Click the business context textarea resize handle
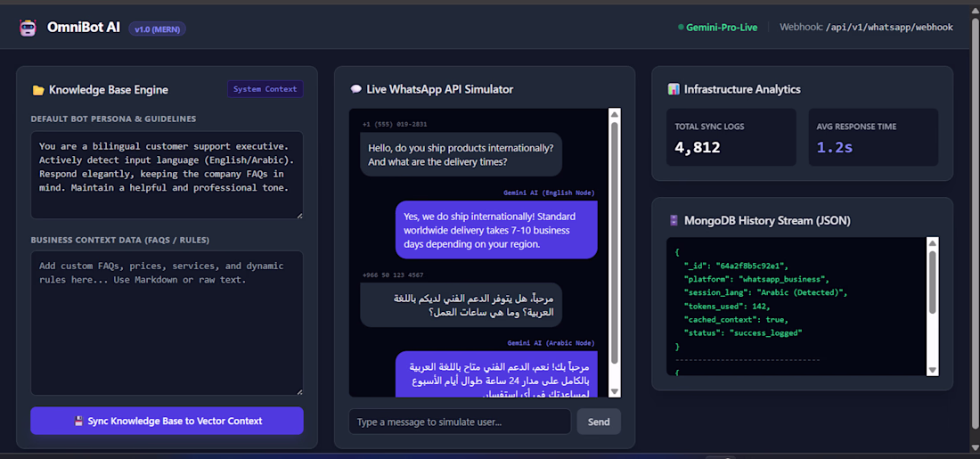 point(299,391)
